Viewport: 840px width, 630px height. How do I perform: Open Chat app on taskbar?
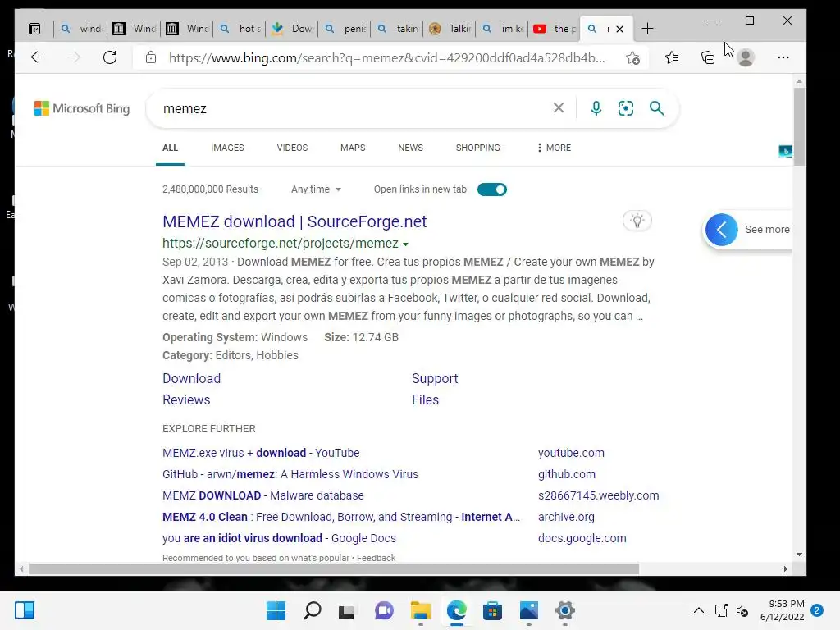point(384,610)
